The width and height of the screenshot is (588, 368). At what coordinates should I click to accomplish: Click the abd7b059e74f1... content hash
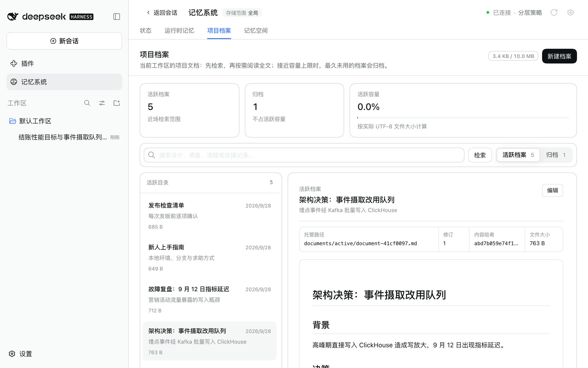click(496, 243)
